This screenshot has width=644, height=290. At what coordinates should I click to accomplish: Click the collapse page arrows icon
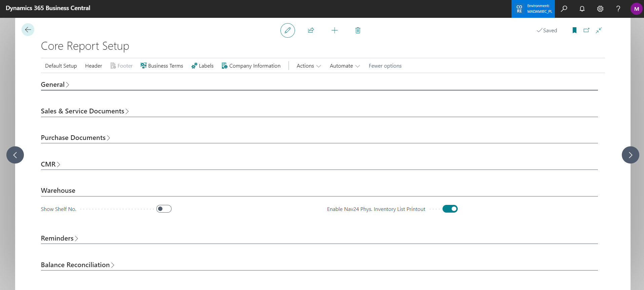(599, 30)
